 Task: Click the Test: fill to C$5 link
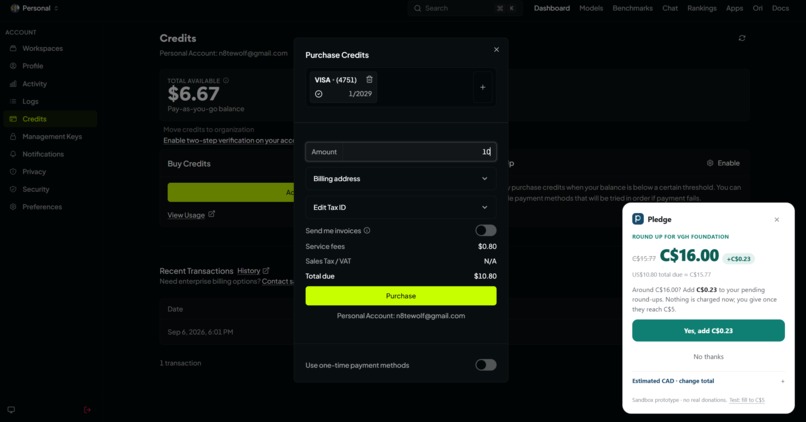[747, 400]
